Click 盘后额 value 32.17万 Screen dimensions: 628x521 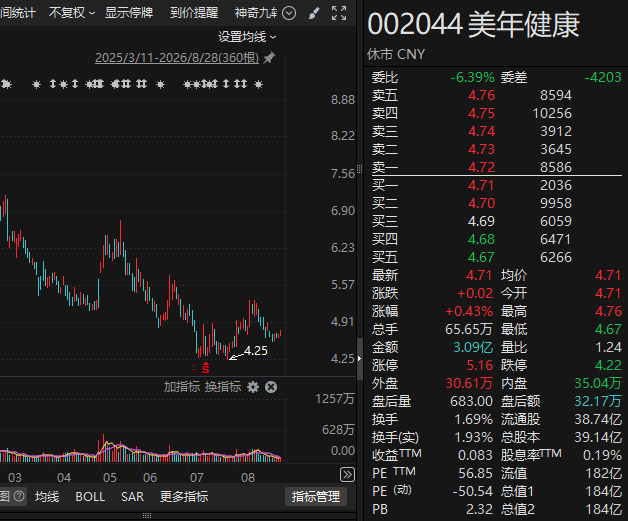click(598, 401)
